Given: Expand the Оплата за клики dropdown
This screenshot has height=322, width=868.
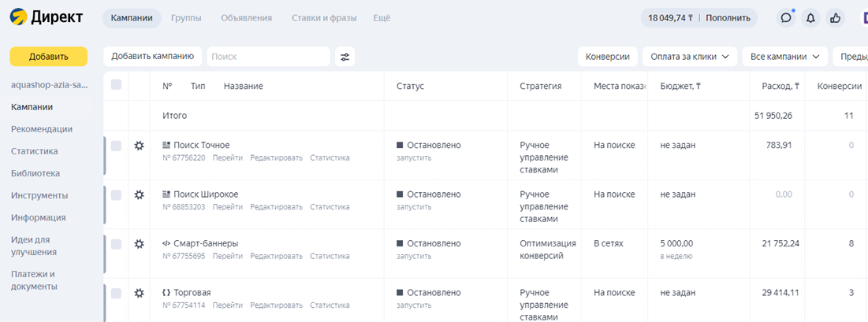Looking at the screenshot, I should pyautogui.click(x=690, y=57).
